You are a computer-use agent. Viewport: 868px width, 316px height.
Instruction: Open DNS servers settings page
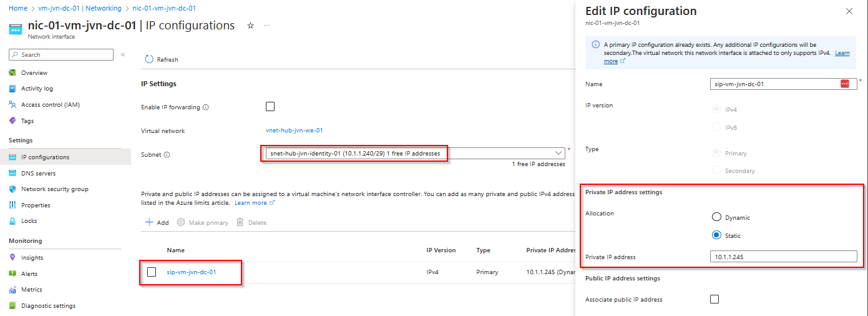coord(38,174)
